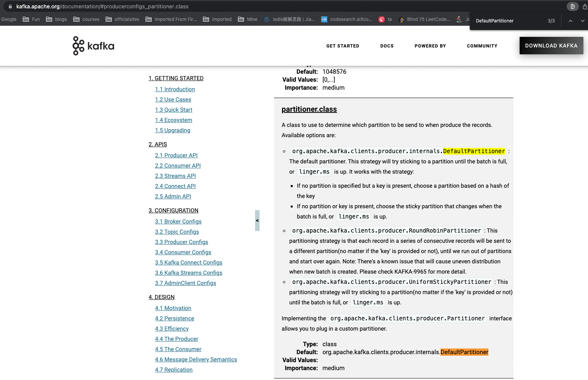The image size is (588, 380).
Task: Click the find-in-page icon in address bar
Action: point(572,6)
